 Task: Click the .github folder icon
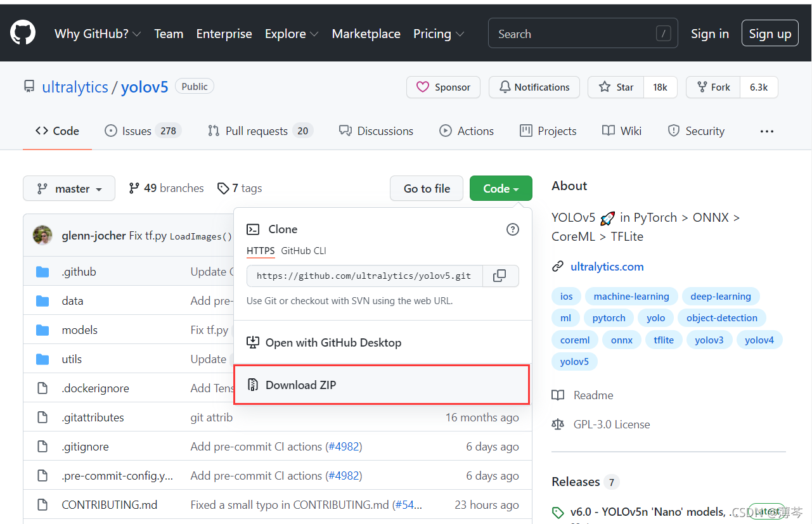[x=42, y=272]
